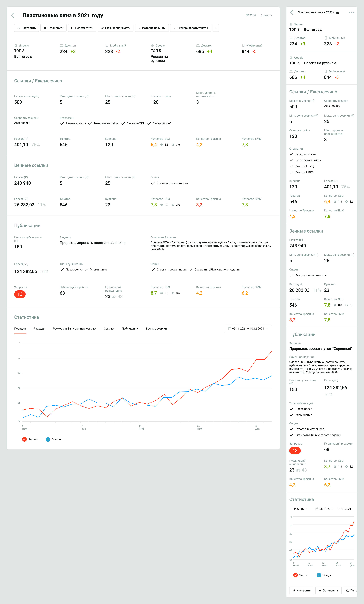Click Настроить button in mobile bottom bar
The image size is (364, 604).
[302, 591]
